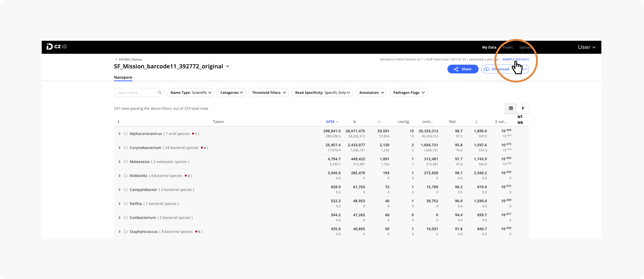
Task: Sort by the b column header
Action: point(354,122)
